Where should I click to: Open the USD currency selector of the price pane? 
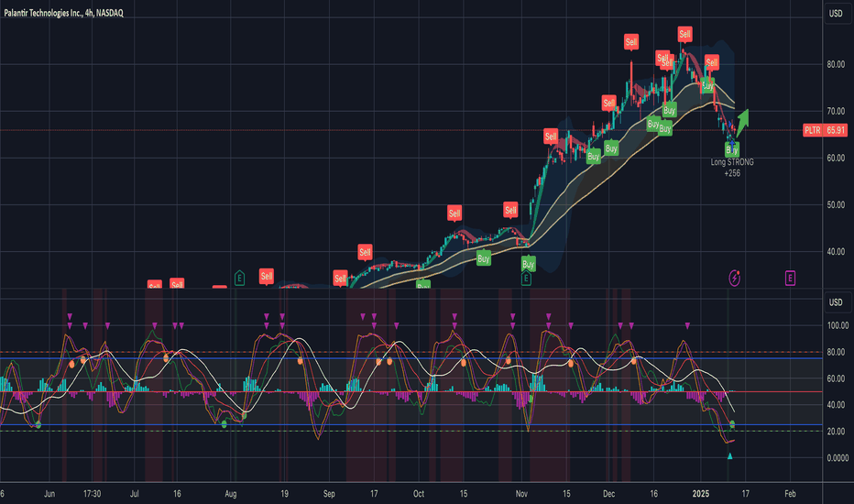pos(836,13)
